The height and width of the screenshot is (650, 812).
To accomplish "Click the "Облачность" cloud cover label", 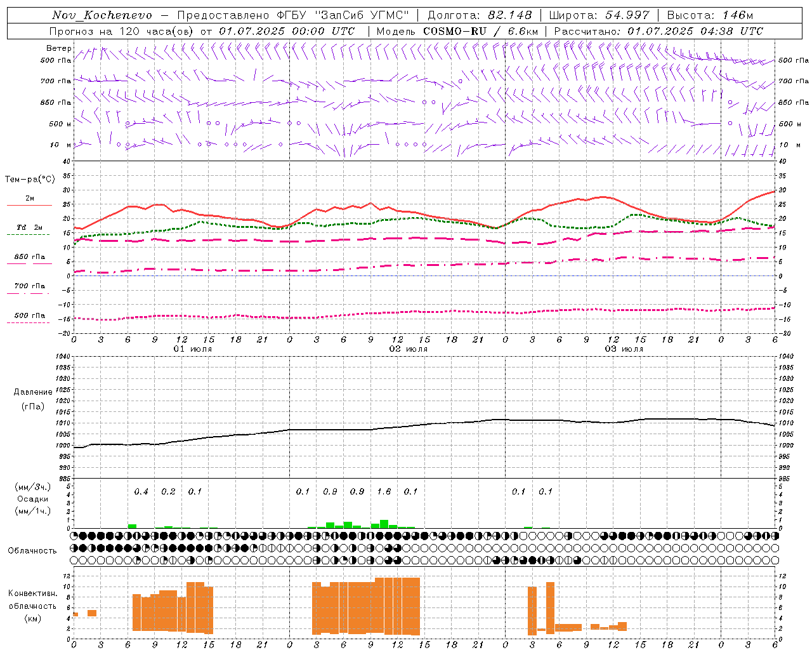I will point(32,551).
